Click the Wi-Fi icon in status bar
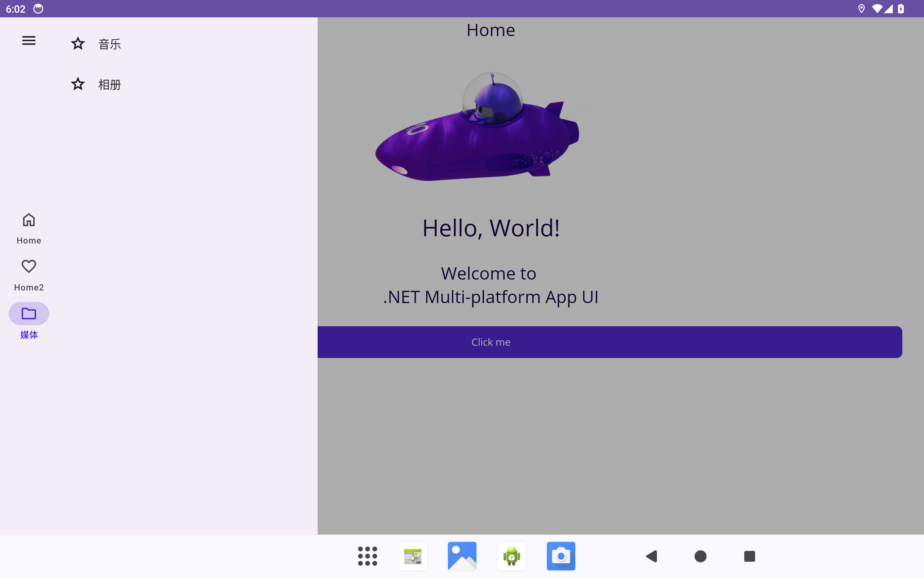 pos(877,9)
